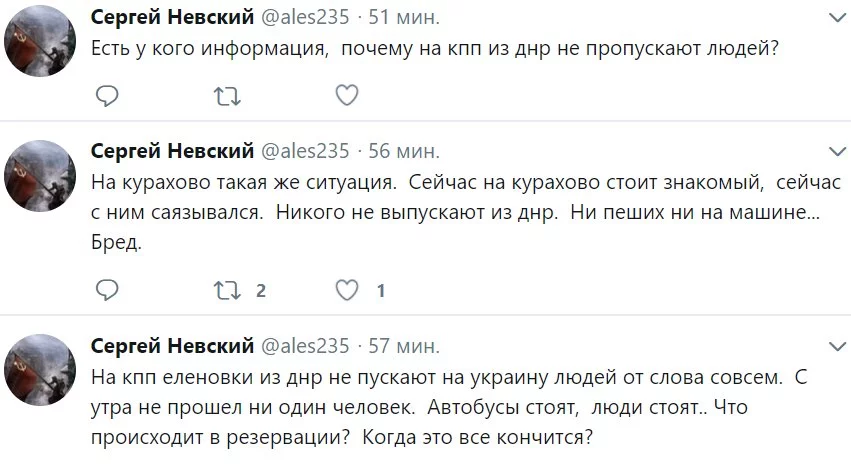Retweet the Курахово tweet with 2 retweets
Viewport: 851px width, 467px height.
(227, 290)
